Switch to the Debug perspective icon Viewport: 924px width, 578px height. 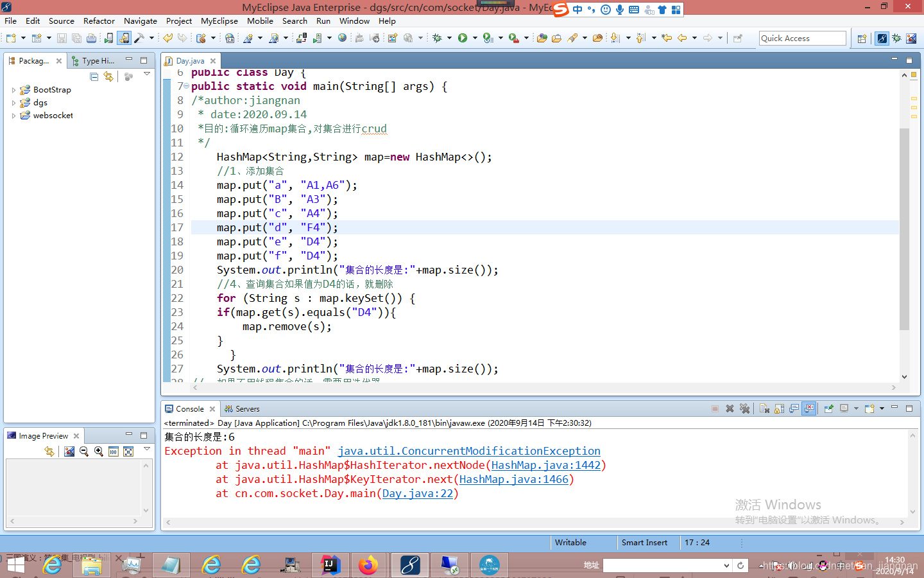click(x=897, y=39)
